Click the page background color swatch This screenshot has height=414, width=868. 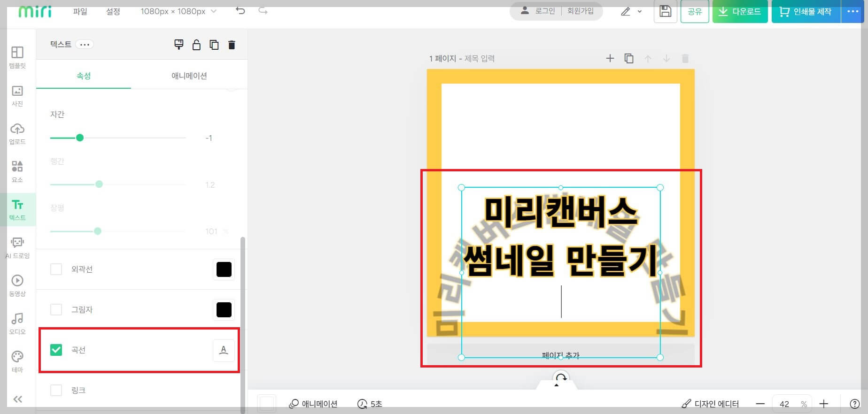pos(267,404)
